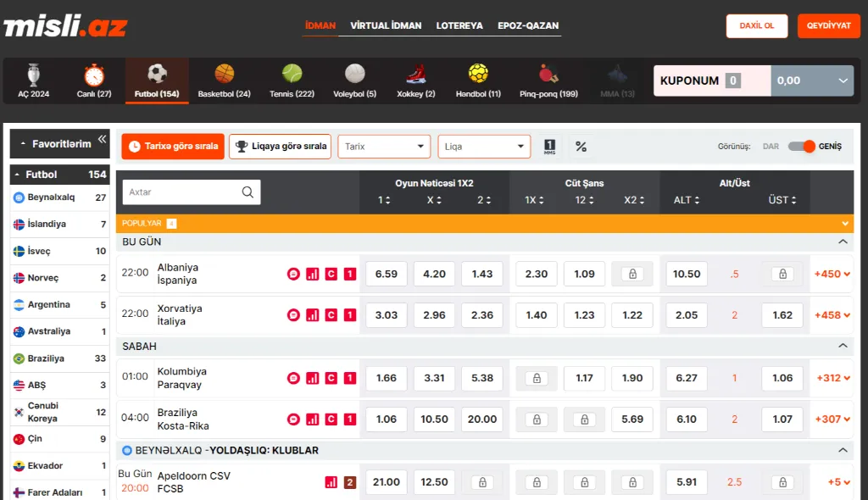Select the Xokkey (2) sport icon
Screen dimensions: 868x500
pos(415,81)
